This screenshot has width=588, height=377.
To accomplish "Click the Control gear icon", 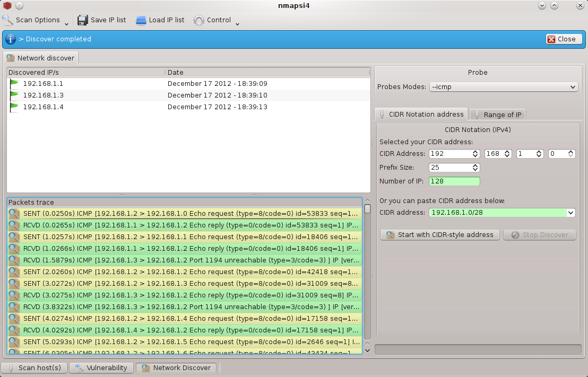I will 199,20.
